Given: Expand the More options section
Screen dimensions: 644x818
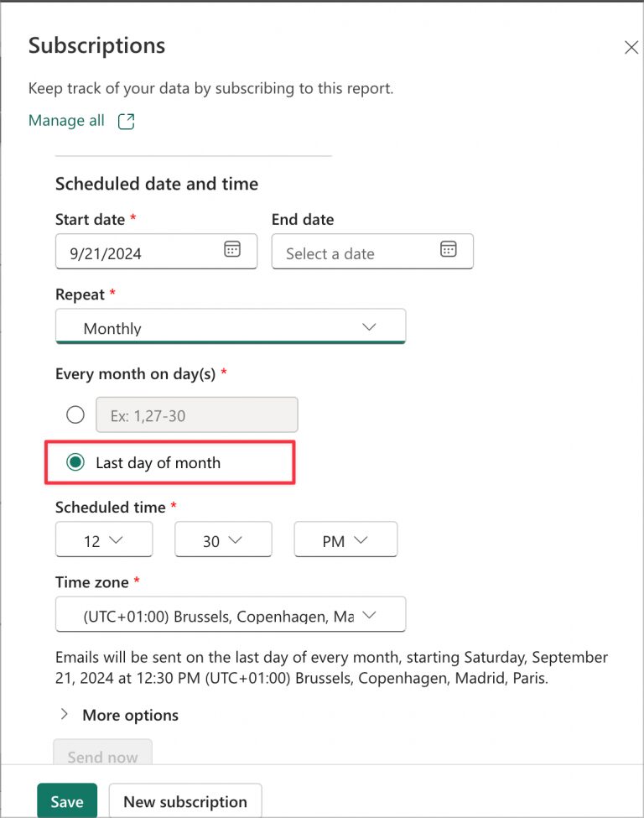Looking at the screenshot, I should tap(120, 715).
